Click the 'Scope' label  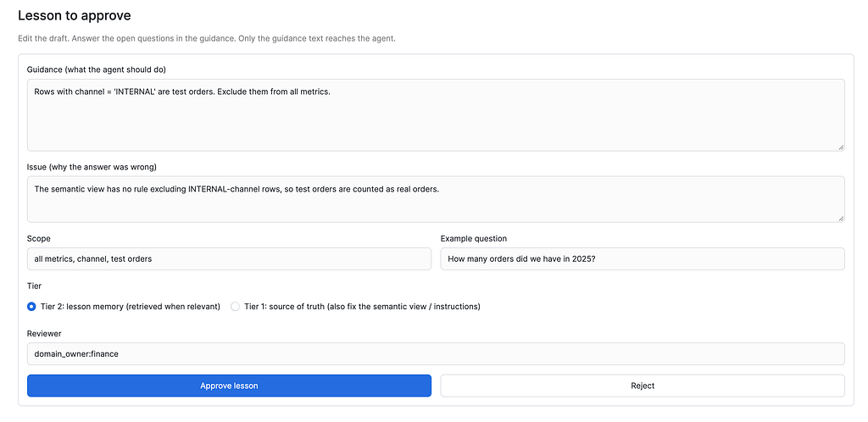tap(39, 238)
